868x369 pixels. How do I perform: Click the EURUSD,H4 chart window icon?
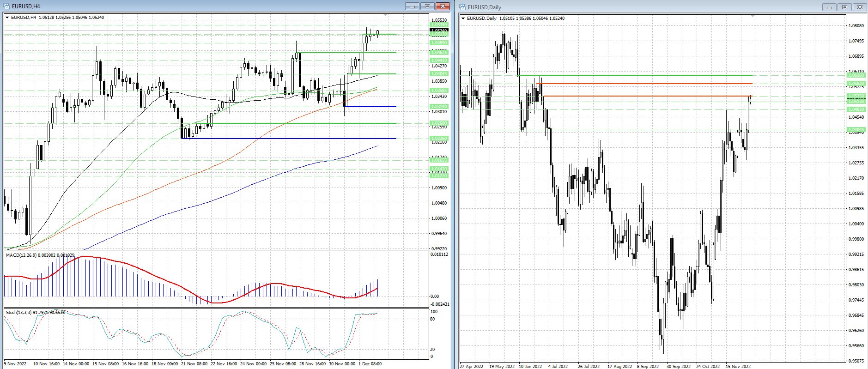6,6
